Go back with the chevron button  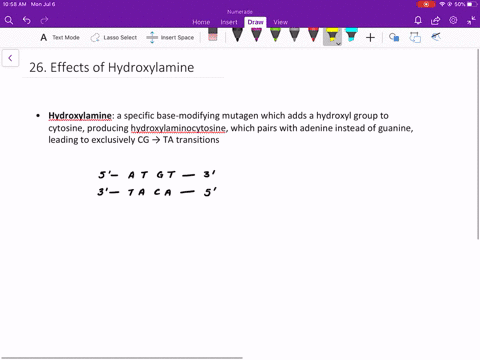point(10,58)
